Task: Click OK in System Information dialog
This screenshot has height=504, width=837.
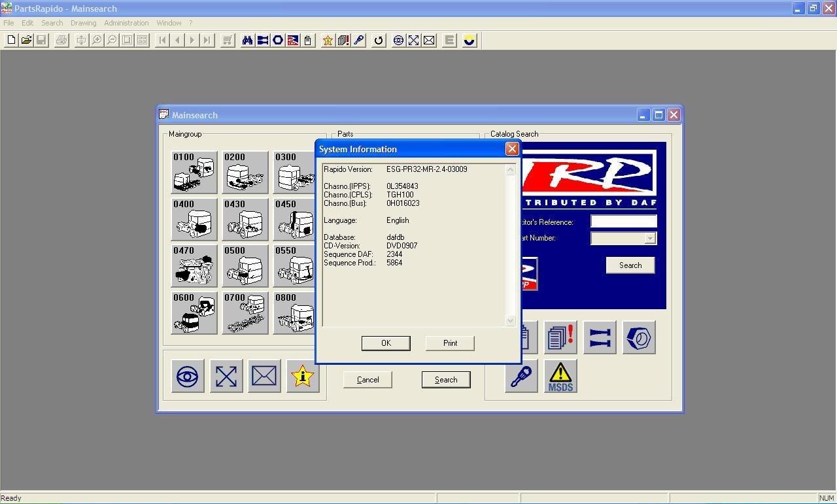Action: coord(386,343)
